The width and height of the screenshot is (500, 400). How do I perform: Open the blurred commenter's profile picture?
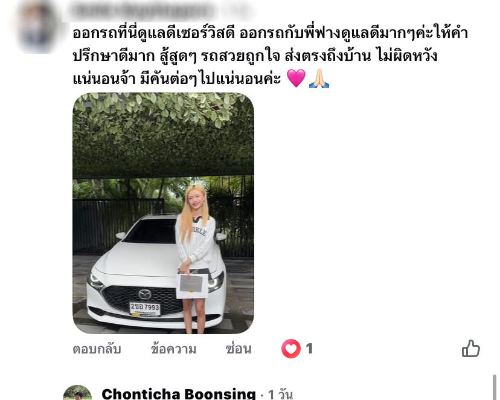coord(37,27)
